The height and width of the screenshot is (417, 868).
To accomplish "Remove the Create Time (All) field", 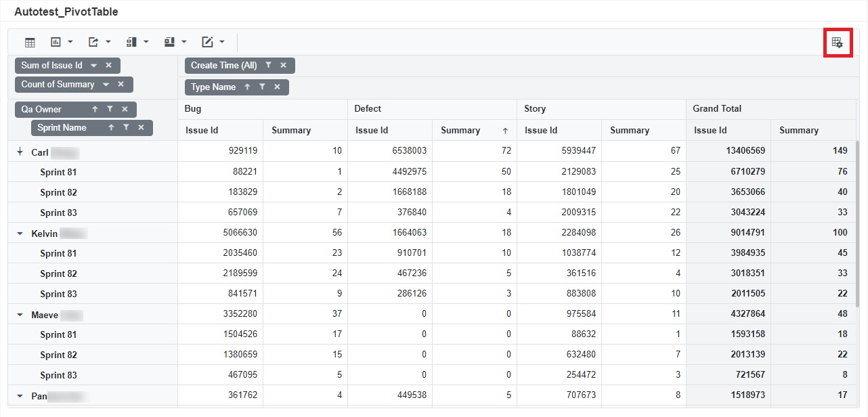I will point(283,66).
